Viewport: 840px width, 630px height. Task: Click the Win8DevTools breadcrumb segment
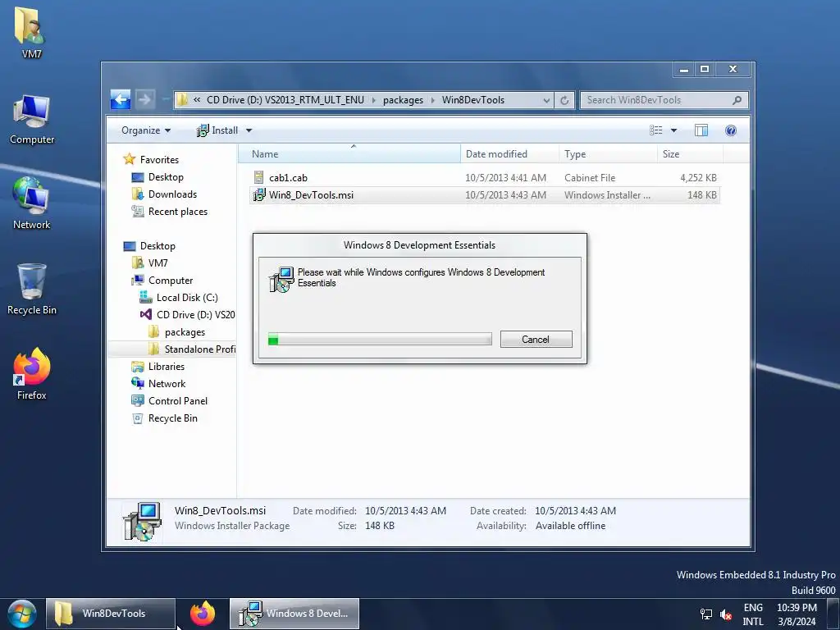[x=473, y=100]
